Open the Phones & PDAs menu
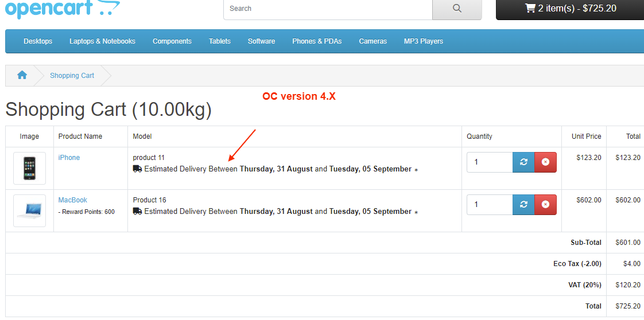The height and width of the screenshot is (320, 644). [x=317, y=41]
